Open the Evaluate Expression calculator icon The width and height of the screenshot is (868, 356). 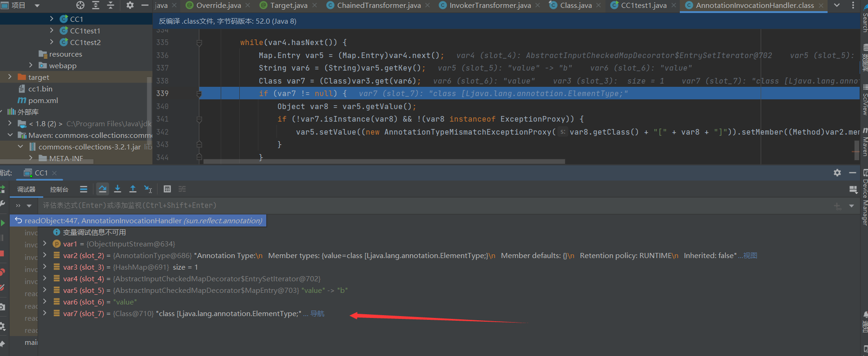click(x=167, y=189)
